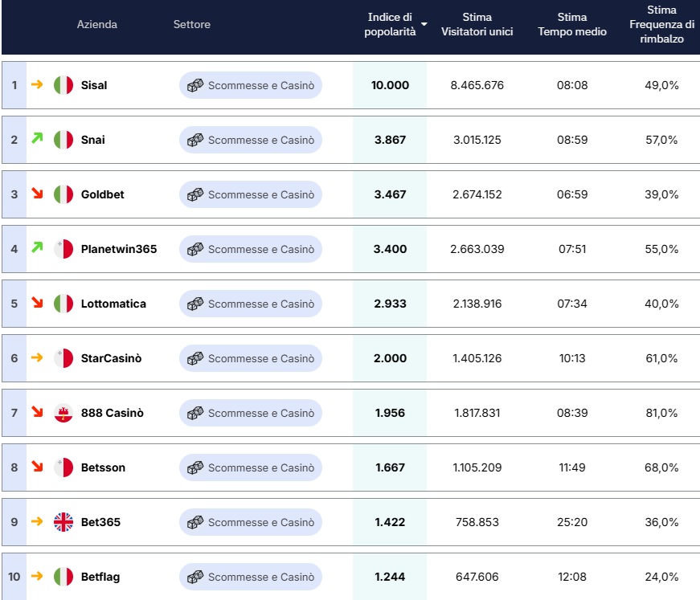700x600 pixels.
Task: Click Scommesse e Casinò tag in StarCasinò row
Action: pyautogui.click(x=251, y=358)
